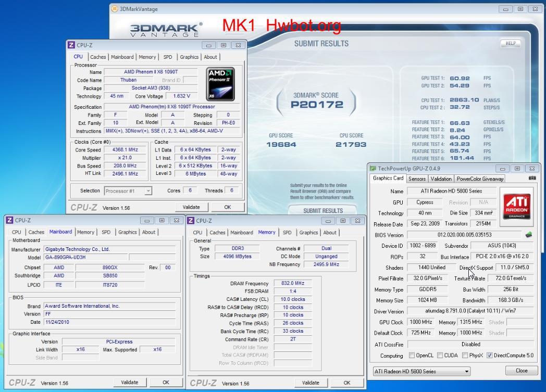Click the Driver Version field in GPU-Z
546x392 pixels.
click(470, 311)
